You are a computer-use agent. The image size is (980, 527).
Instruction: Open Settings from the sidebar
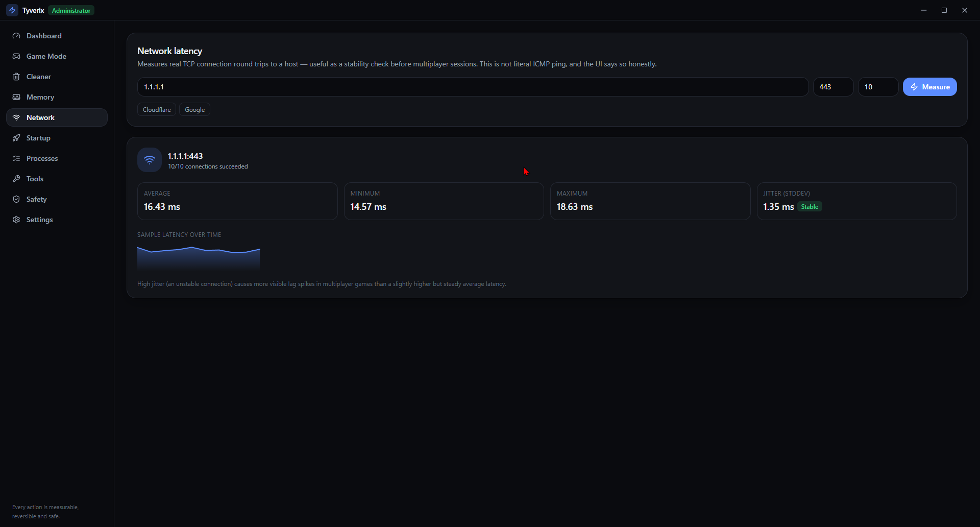point(57,220)
